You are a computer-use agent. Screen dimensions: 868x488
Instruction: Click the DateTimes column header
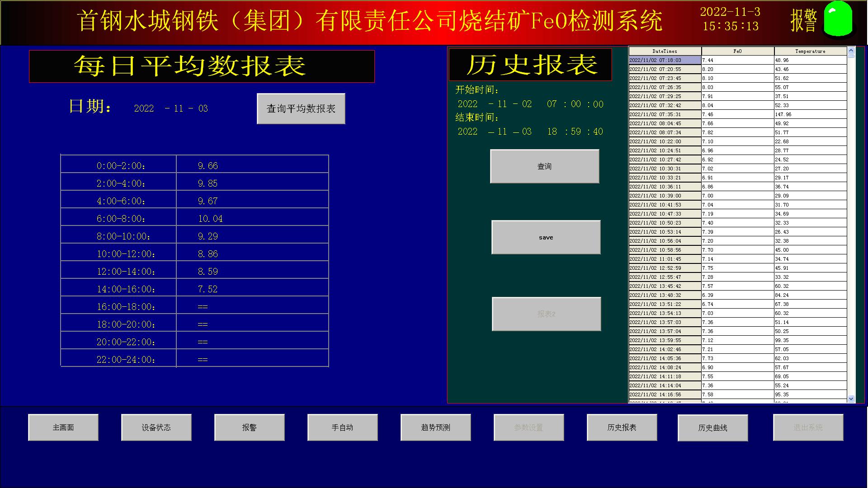(665, 51)
